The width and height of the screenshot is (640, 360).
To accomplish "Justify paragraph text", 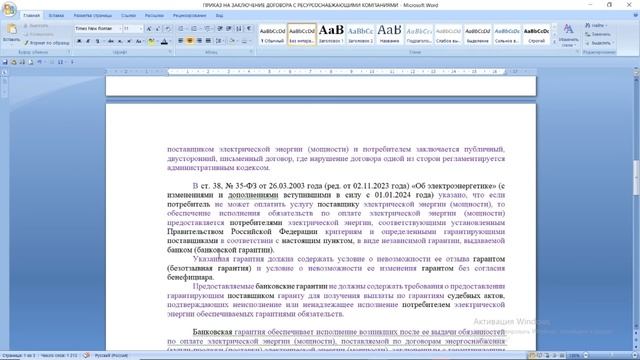I will (x=209, y=41).
